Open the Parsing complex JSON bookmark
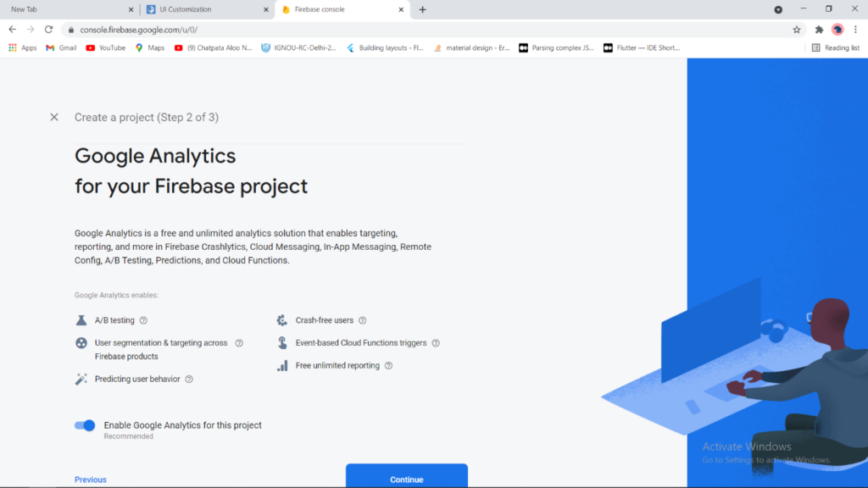Viewport: 868px width, 488px height. tap(556, 48)
